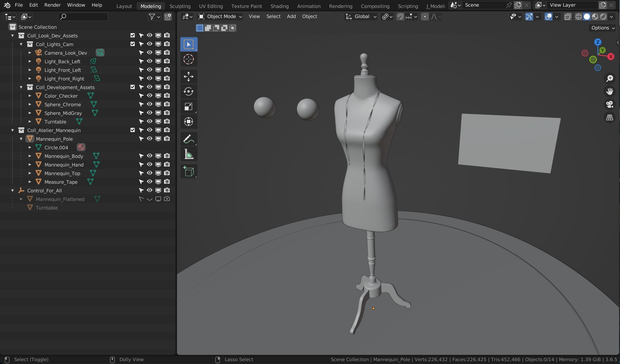Click the Circle.004 material icon
Viewport: 620px width, 364px height.
click(x=81, y=147)
